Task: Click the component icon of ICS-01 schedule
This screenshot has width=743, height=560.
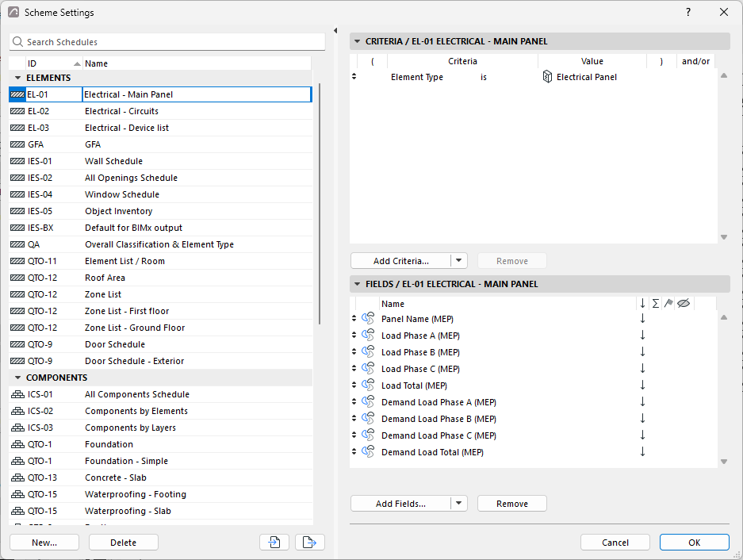Action: coord(17,394)
